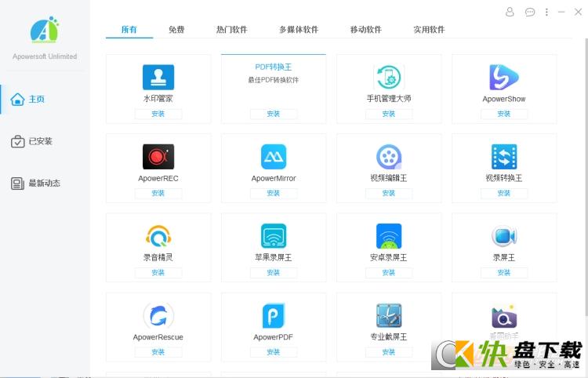Install 视频转换王 with its 安装 button

[504, 194]
